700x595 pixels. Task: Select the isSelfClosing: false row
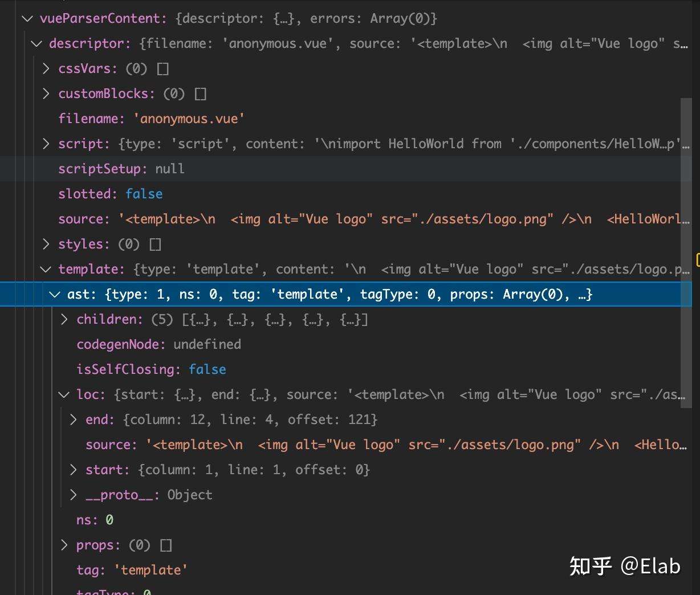pyautogui.click(x=345, y=369)
